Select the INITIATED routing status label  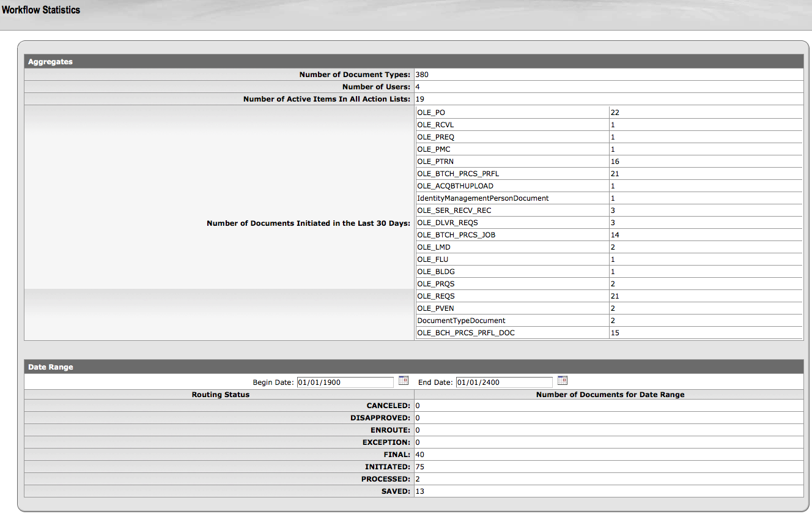387,467
